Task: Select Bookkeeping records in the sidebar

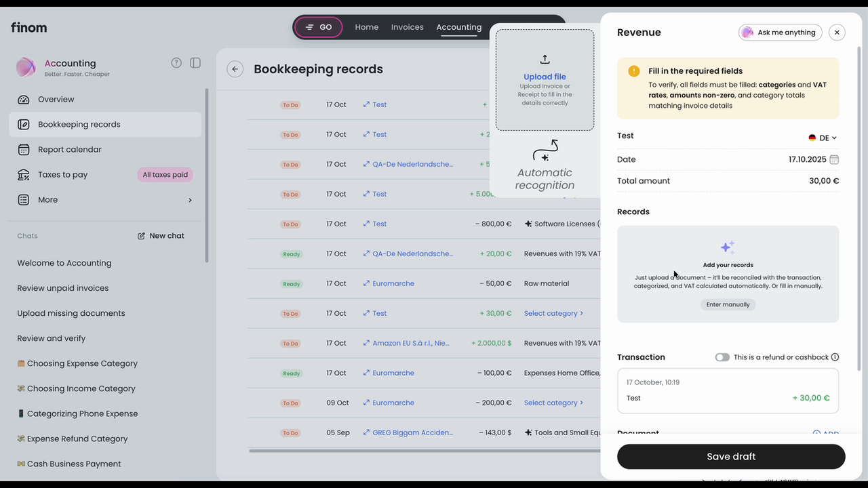Action: 105,125
